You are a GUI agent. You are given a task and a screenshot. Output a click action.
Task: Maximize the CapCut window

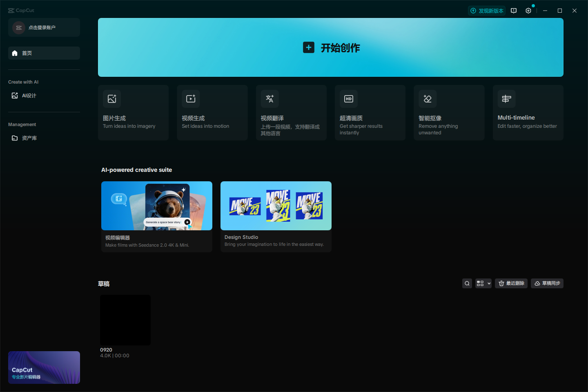560,11
